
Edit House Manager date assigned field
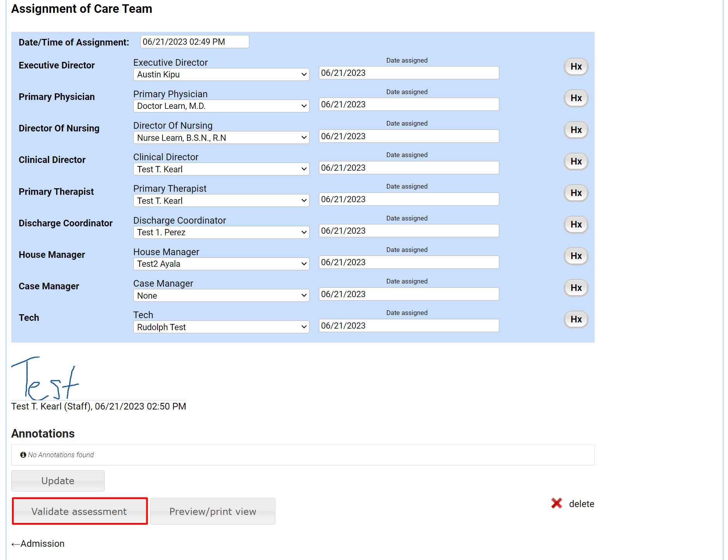coord(408,262)
